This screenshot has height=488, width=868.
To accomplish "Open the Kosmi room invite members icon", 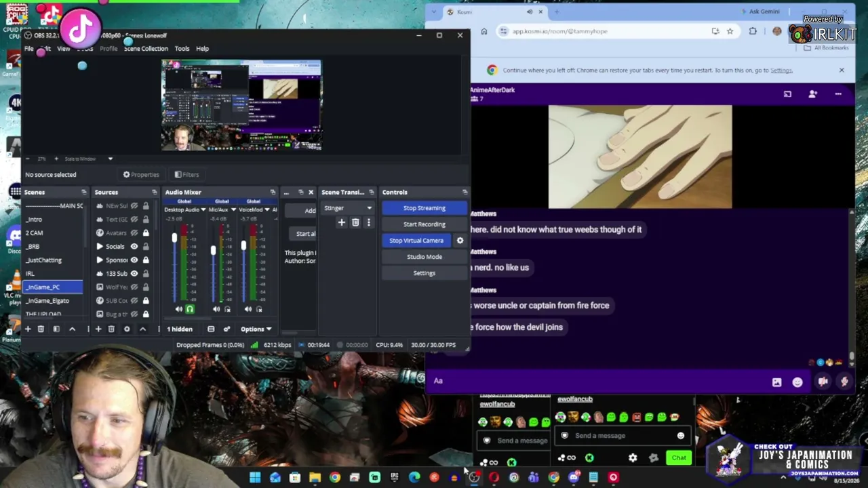I will point(812,94).
